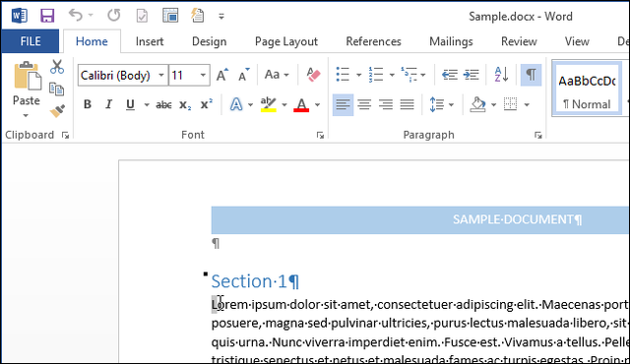This screenshot has height=364, width=630.
Task: Open the Review tab
Action: (519, 41)
